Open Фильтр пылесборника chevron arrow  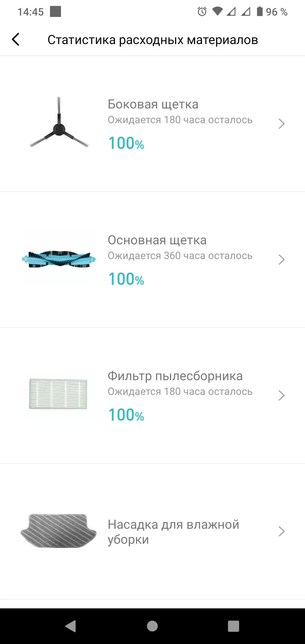pos(281,395)
